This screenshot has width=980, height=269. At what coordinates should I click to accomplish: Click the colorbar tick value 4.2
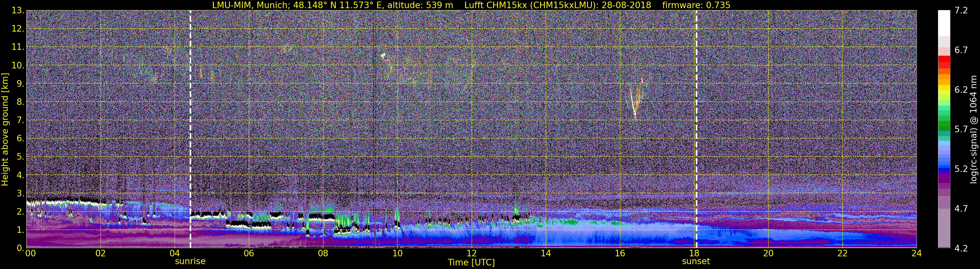pyautogui.click(x=961, y=248)
